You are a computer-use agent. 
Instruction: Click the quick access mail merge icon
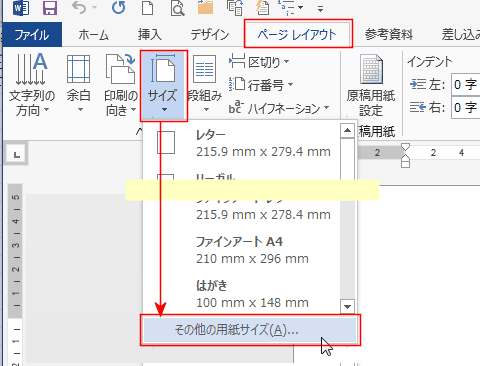coord(263,8)
